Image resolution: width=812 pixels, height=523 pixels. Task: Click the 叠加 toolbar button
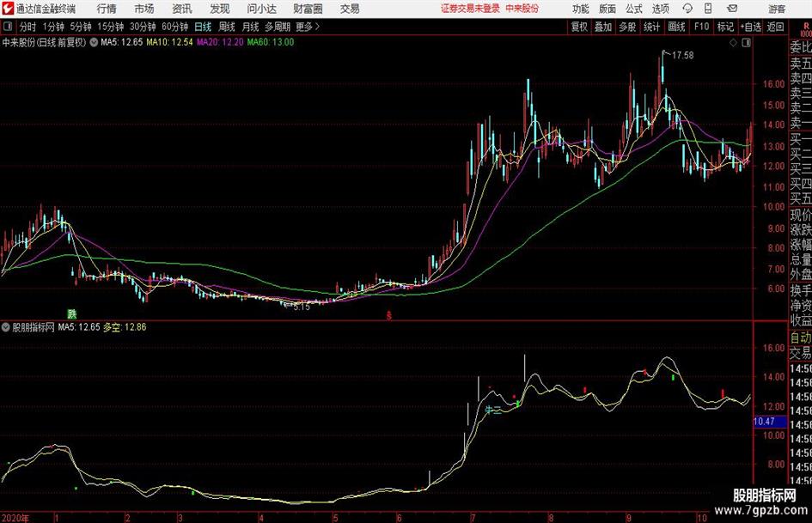tap(603, 27)
